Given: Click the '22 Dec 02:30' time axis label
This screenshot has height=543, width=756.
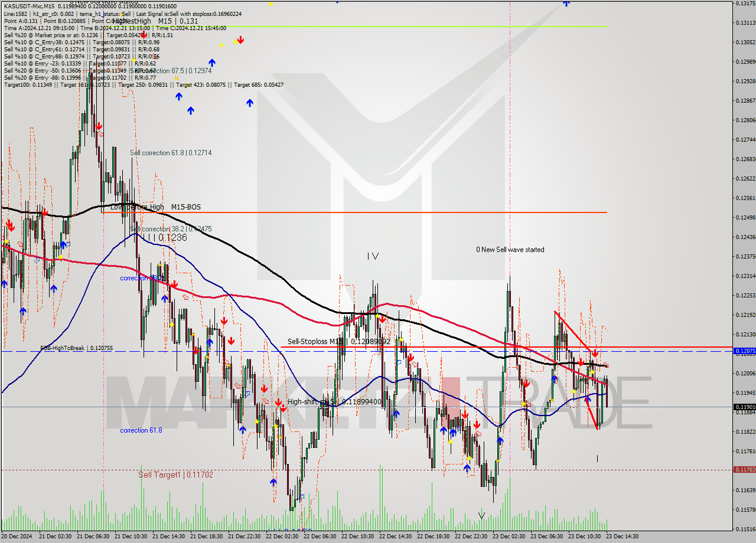Looking at the screenshot, I should (x=283, y=537).
